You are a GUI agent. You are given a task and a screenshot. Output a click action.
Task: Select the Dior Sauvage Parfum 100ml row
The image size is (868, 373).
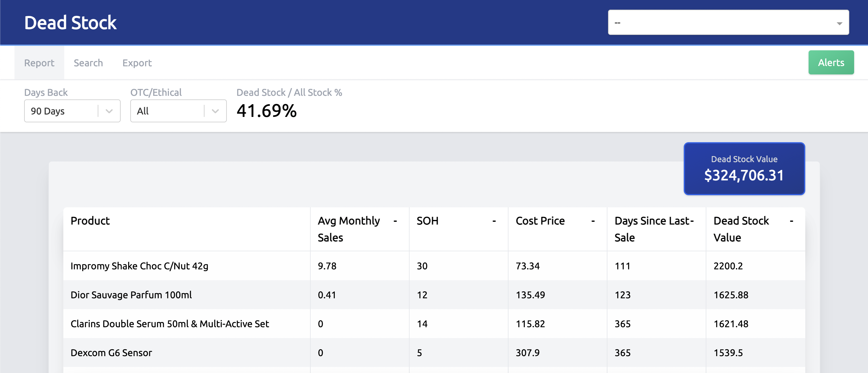point(131,295)
